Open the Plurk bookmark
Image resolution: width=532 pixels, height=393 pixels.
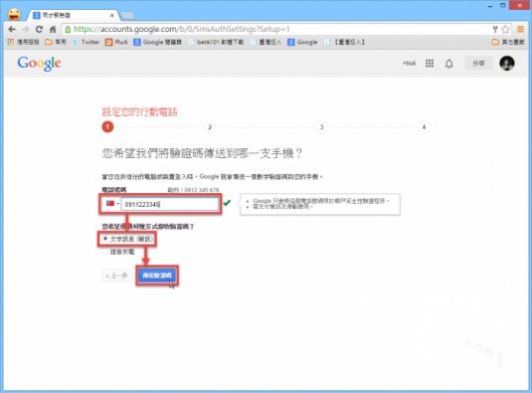click(x=116, y=42)
